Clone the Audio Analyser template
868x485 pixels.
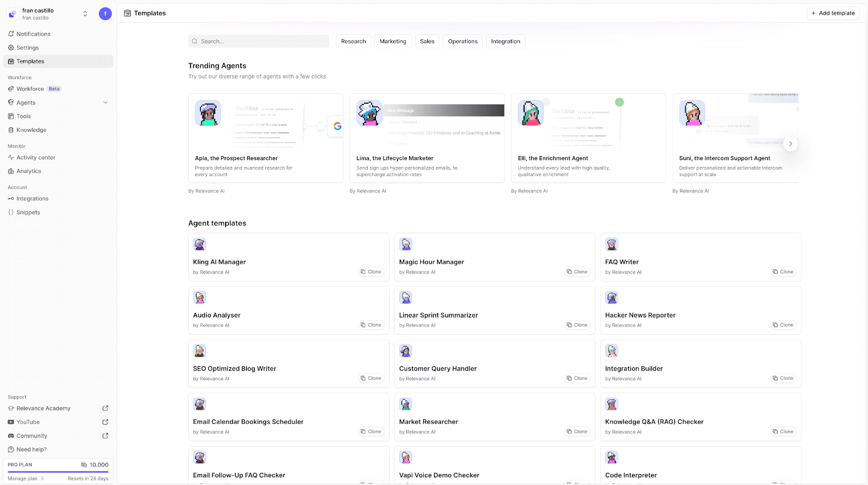[x=371, y=325]
